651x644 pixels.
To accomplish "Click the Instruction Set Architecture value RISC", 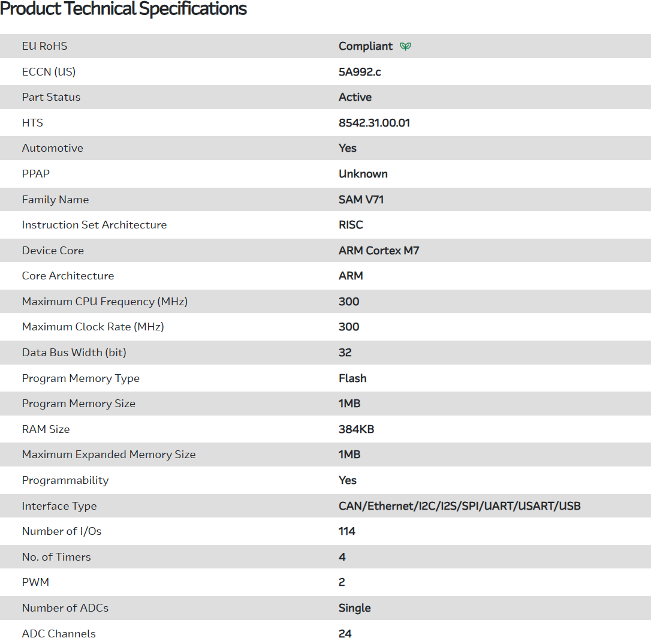I will (351, 225).
